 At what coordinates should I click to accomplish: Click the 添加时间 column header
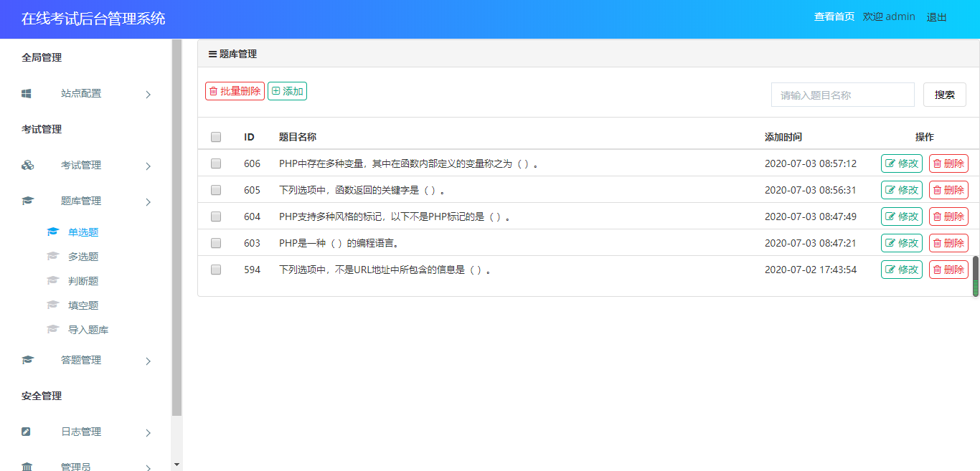point(783,137)
